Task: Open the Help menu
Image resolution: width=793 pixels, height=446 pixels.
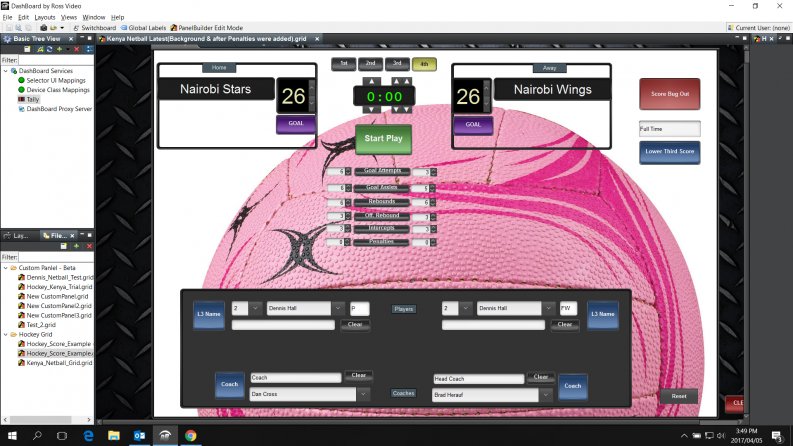Action: (117, 17)
